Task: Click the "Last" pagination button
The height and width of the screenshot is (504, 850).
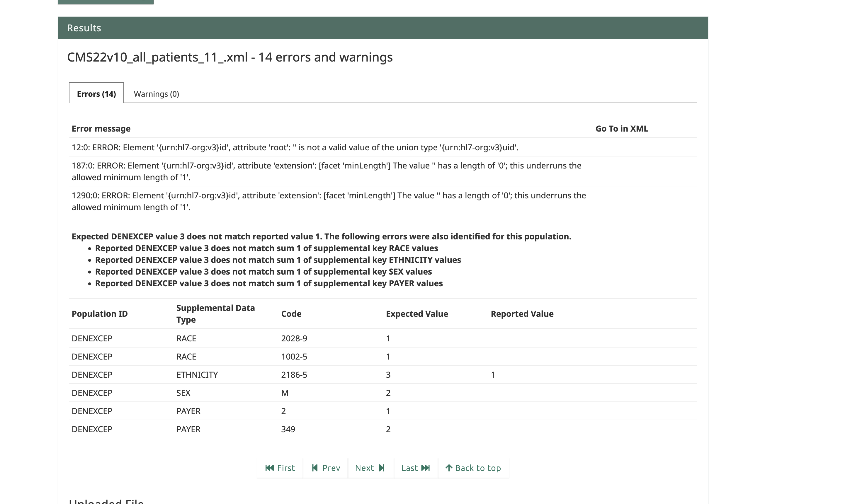Action: click(415, 468)
